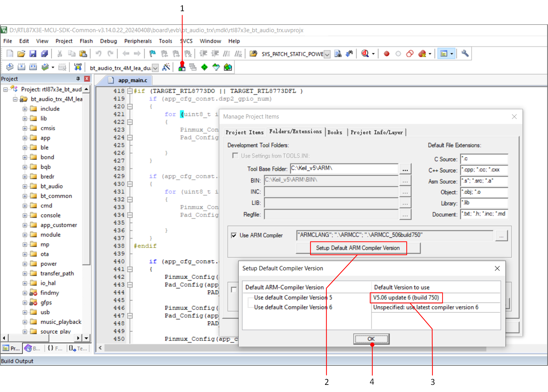
Task: Open the target selection dropdown bt_audio_trx_4M_lea
Action: point(156,68)
